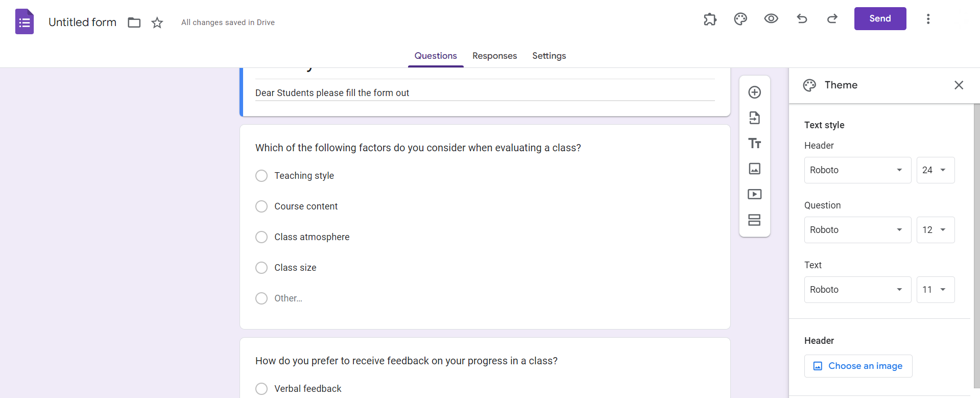
Task: Select the Teaching style radio option
Action: 261,176
